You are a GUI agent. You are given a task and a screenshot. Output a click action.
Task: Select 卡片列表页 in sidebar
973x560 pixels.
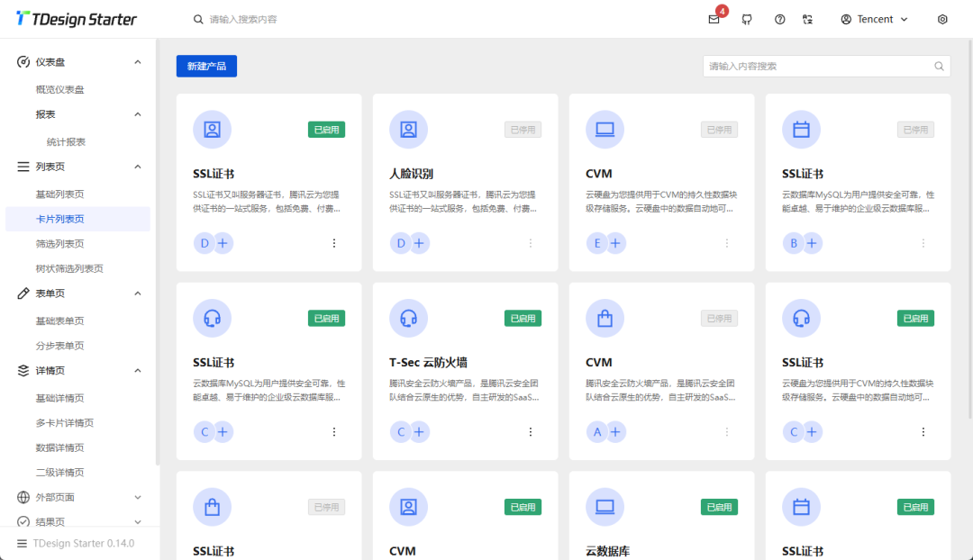(x=77, y=219)
